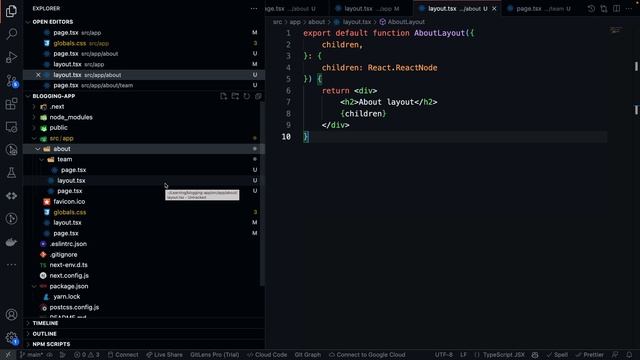Collapse the about folder
The height and width of the screenshot is (360, 640).
pos(38,149)
